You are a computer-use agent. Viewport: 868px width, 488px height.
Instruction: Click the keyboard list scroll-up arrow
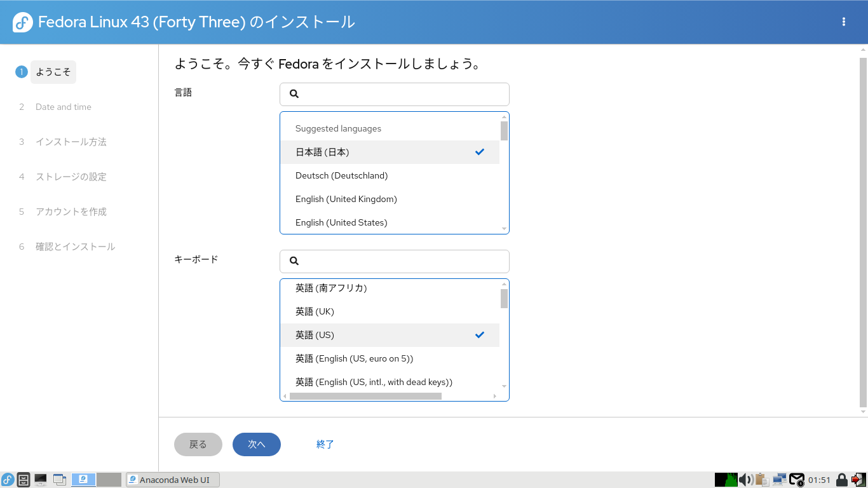[x=504, y=284]
